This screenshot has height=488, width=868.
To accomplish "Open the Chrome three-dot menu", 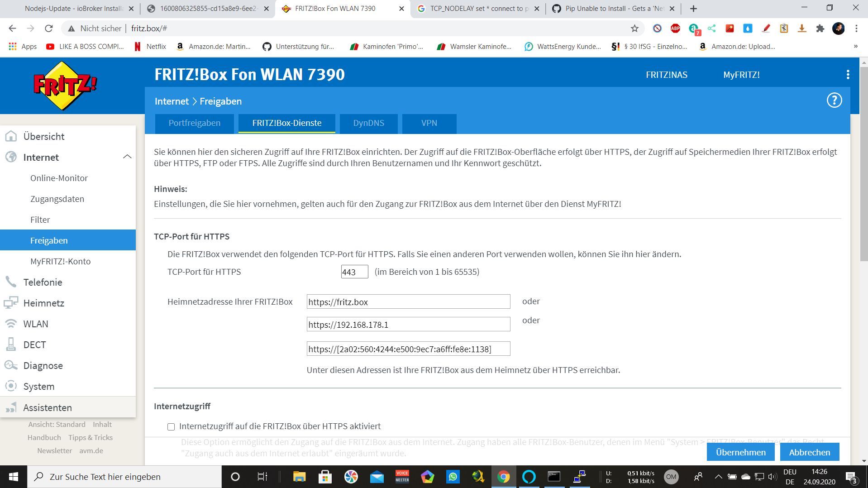I will pyautogui.click(x=856, y=29).
